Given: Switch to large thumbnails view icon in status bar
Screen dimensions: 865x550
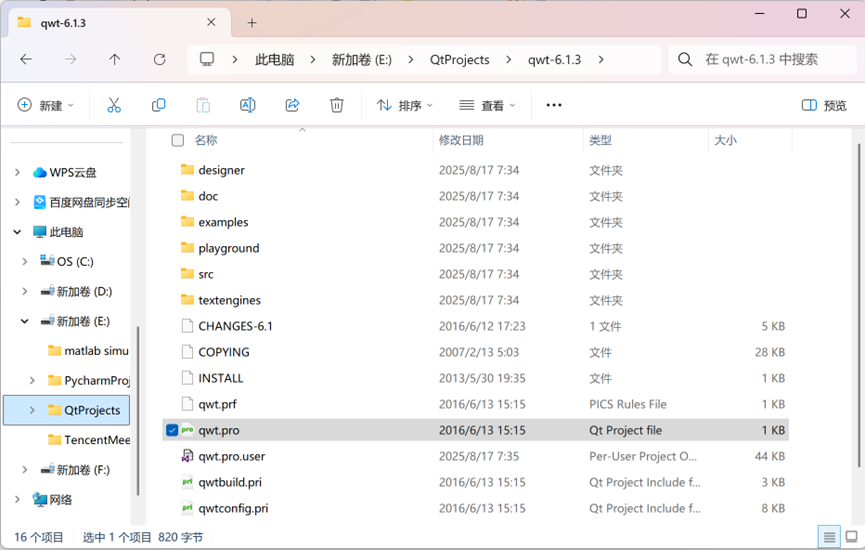Looking at the screenshot, I should 852,536.
